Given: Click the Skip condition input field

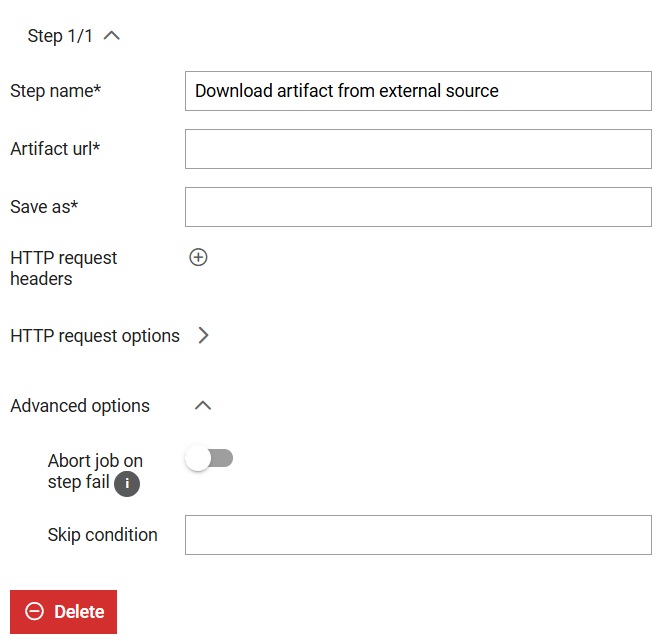Looking at the screenshot, I should point(418,535).
